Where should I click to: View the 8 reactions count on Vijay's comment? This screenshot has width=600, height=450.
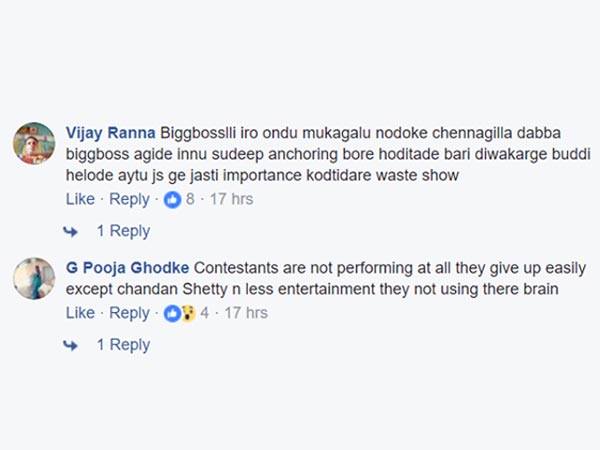coord(190,199)
